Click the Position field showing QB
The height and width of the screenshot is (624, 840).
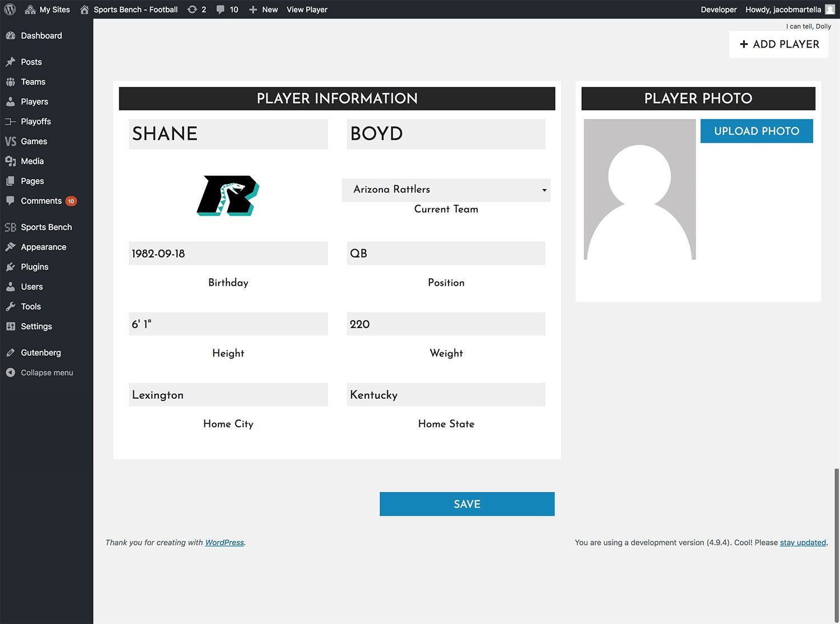coord(446,253)
